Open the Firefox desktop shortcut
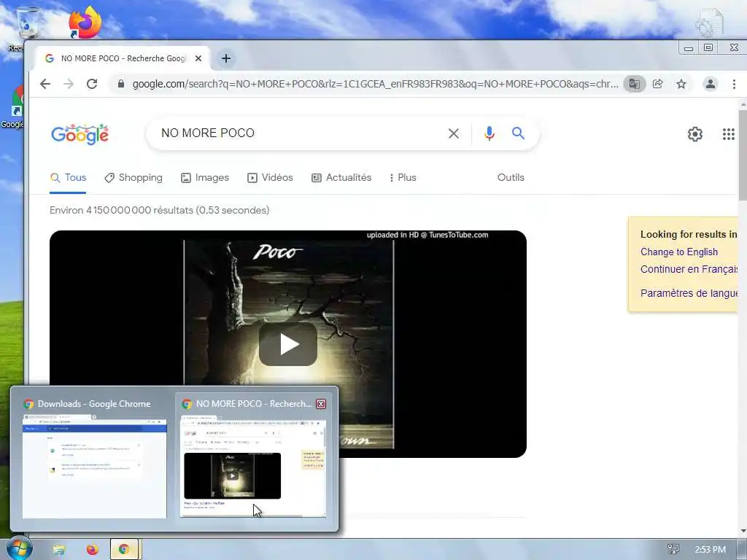 85,22
